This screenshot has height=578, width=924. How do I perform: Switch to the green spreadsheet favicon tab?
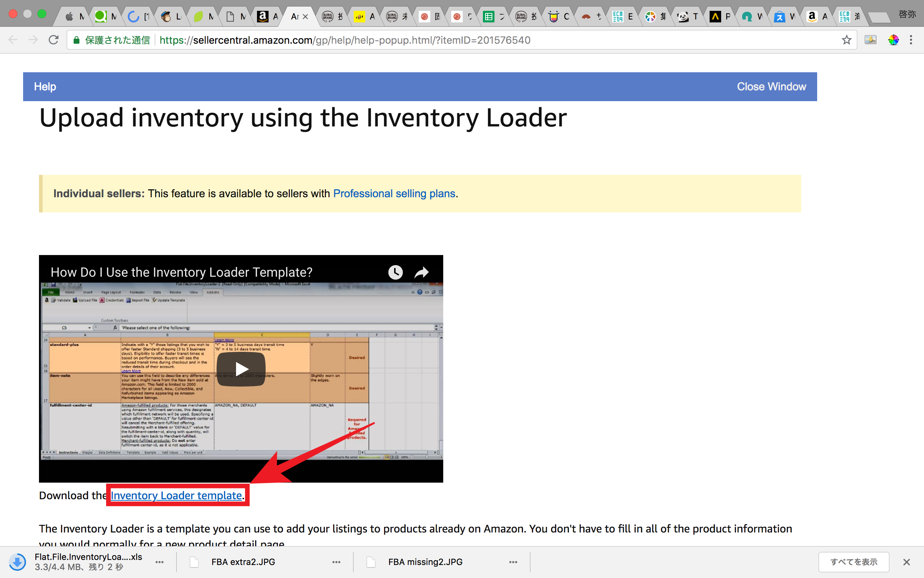tap(488, 17)
